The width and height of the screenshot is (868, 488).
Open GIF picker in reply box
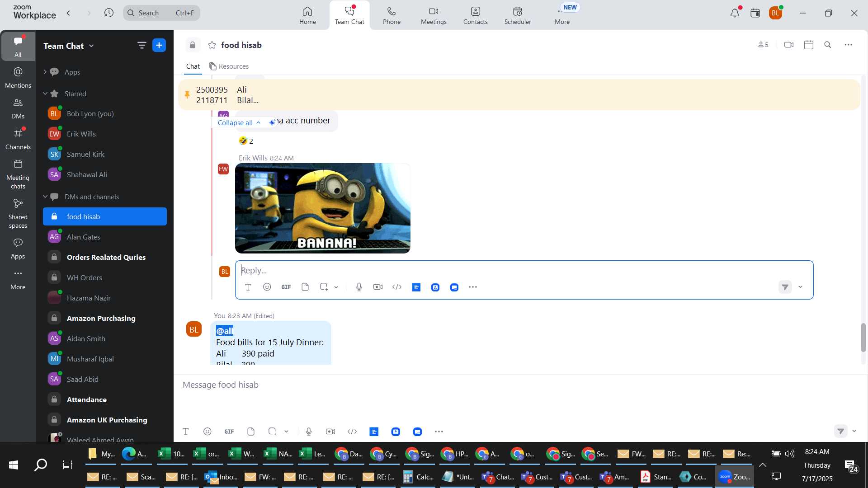pyautogui.click(x=286, y=287)
